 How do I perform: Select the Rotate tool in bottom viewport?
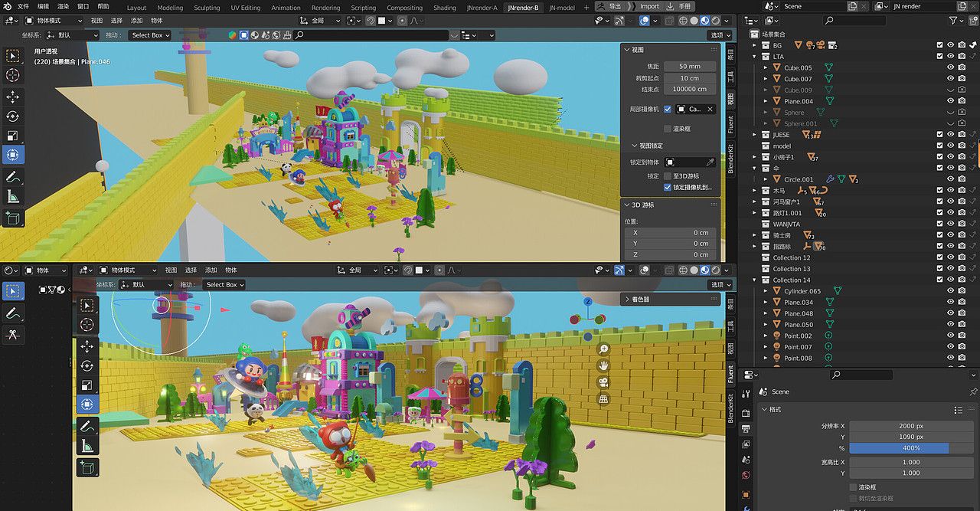[x=87, y=366]
